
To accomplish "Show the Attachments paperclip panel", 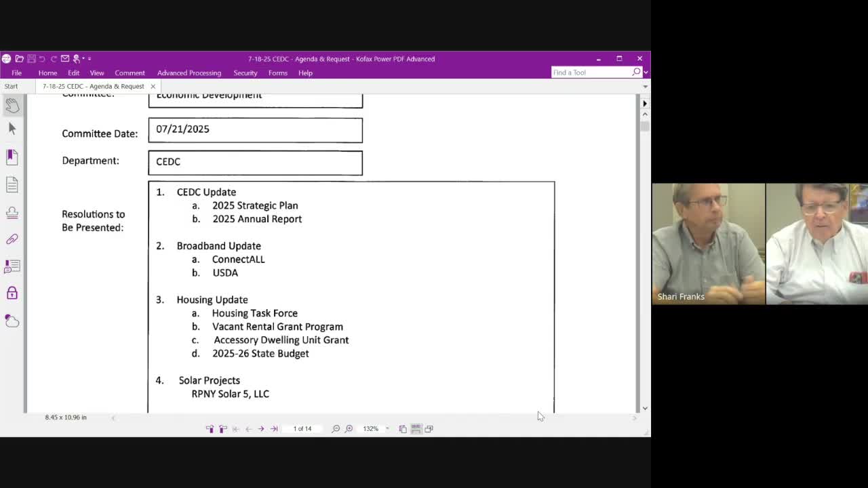I will (x=12, y=239).
